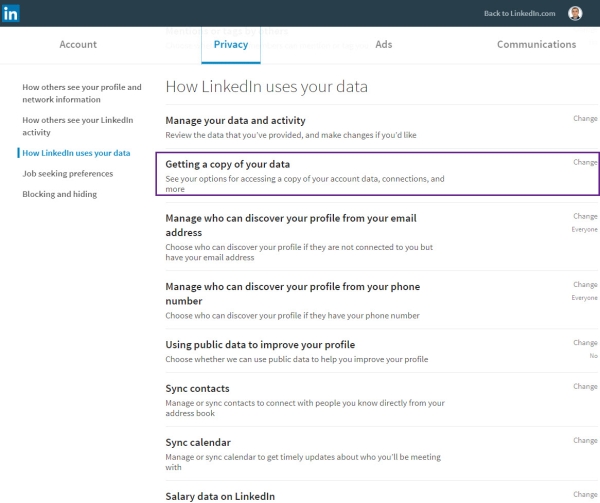Click Choose who can discover via email description
The height and width of the screenshot is (503, 600).
click(299, 252)
